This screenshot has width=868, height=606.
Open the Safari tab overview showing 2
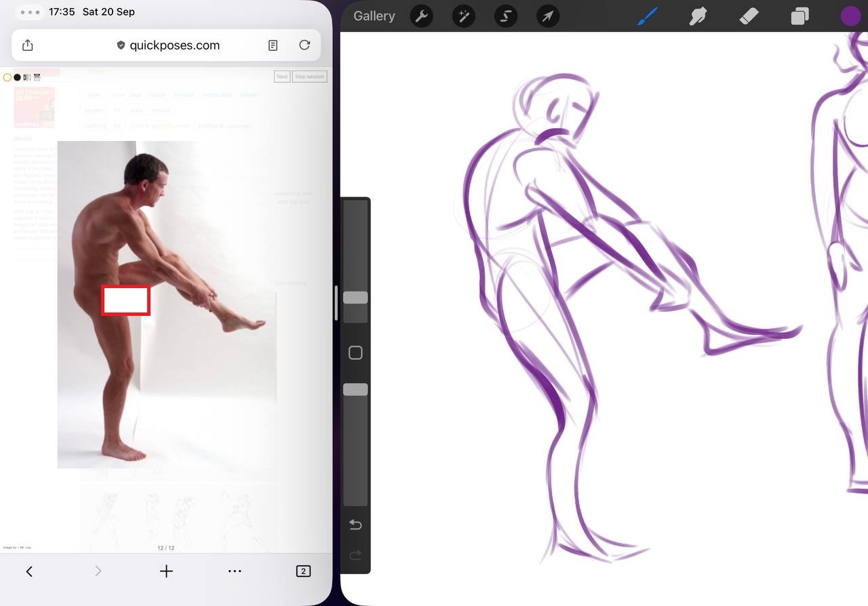pyautogui.click(x=303, y=571)
